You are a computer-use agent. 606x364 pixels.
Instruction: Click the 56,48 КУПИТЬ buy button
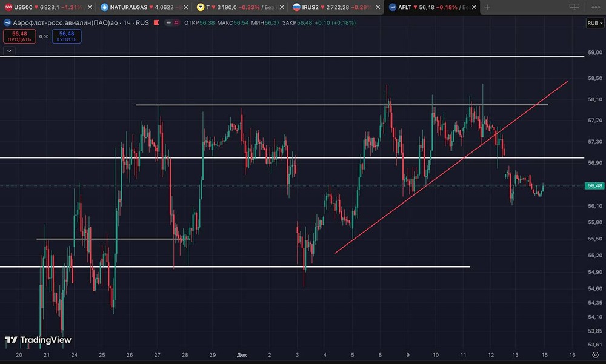tap(67, 36)
